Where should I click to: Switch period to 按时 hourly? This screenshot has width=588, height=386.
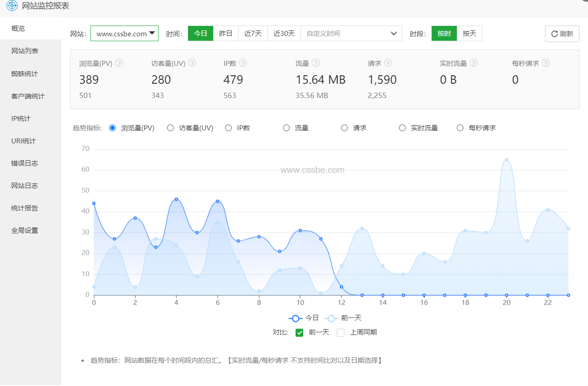pyautogui.click(x=444, y=34)
